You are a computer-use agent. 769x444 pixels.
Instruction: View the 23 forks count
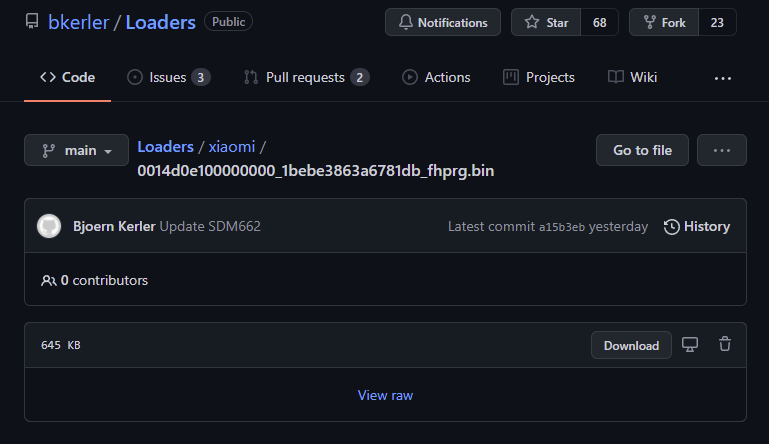(x=717, y=22)
